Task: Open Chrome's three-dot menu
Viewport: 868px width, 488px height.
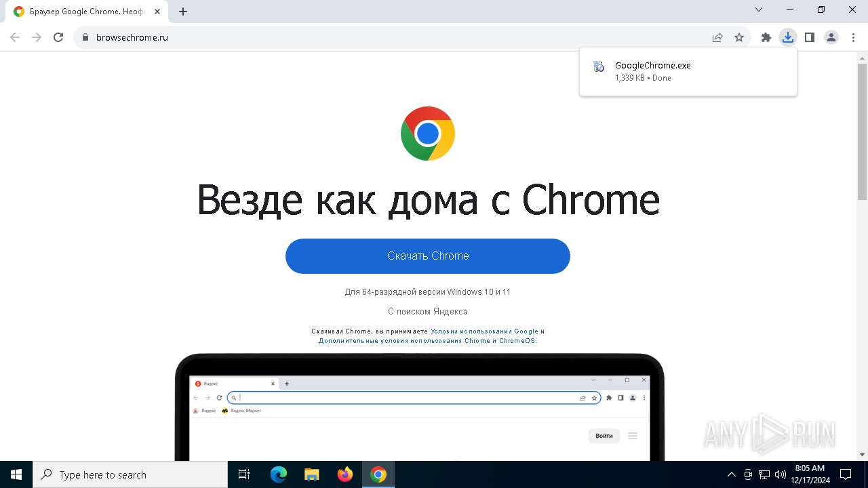Action: (853, 37)
